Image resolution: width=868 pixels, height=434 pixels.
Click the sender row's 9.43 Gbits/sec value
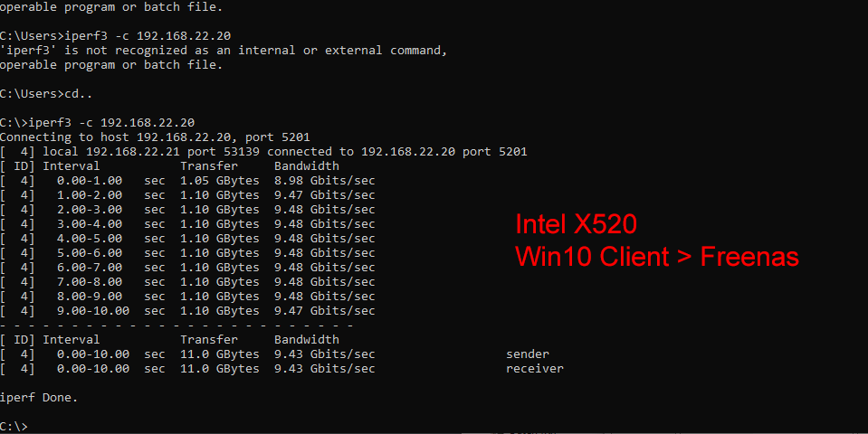pyautogui.click(x=324, y=354)
